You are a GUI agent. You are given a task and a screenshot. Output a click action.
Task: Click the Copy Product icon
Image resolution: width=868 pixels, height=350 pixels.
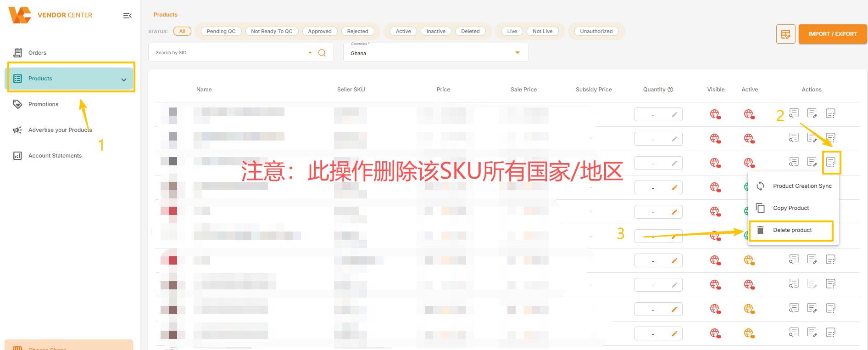click(760, 208)
